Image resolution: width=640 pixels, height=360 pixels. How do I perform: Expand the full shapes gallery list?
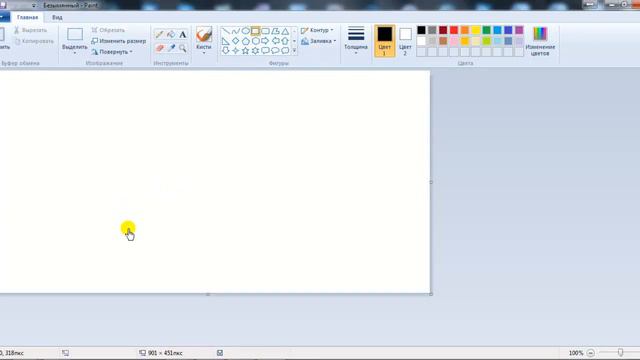[x=294, y=51]
